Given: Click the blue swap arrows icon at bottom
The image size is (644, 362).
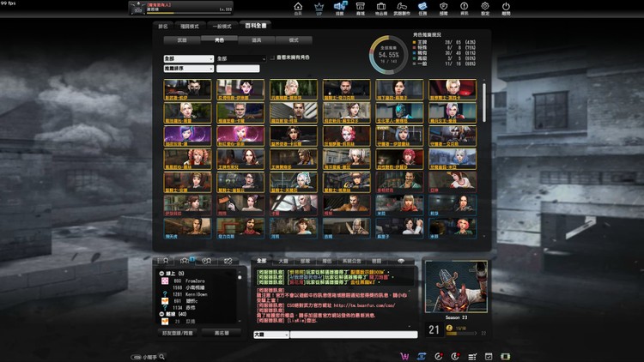Looking at the screenshot, I should pos(422,356).
